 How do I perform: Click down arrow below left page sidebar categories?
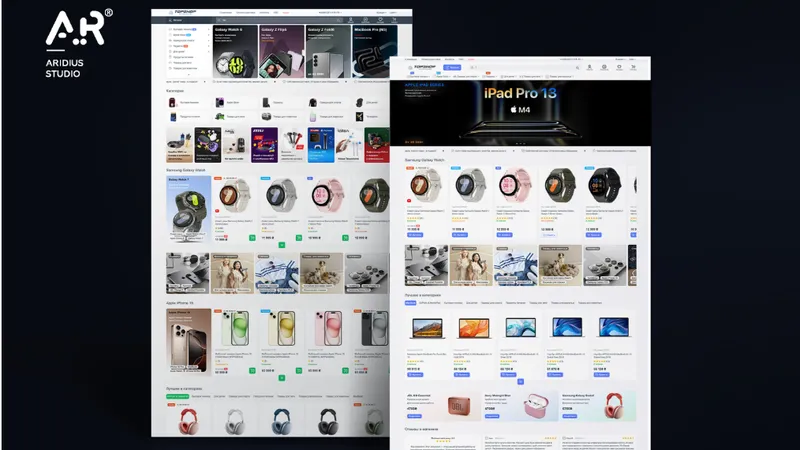[188, 74]
